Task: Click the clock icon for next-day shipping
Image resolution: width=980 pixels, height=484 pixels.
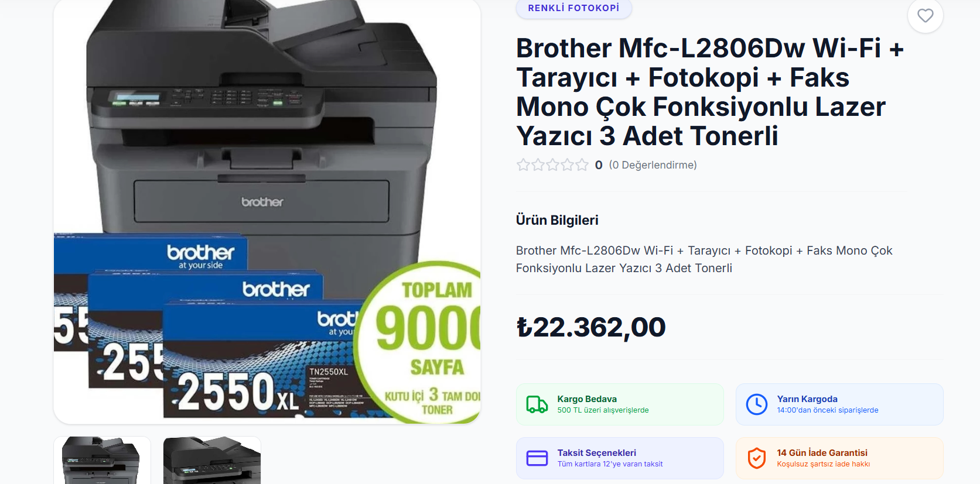Action: pyautogui.click(x=756, y=404)
